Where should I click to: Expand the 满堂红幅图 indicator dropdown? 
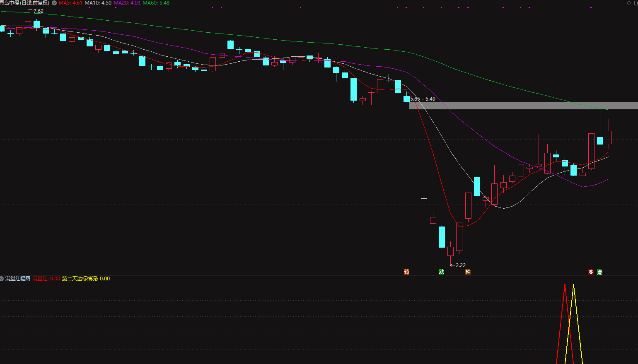click(x=2, y=279)
